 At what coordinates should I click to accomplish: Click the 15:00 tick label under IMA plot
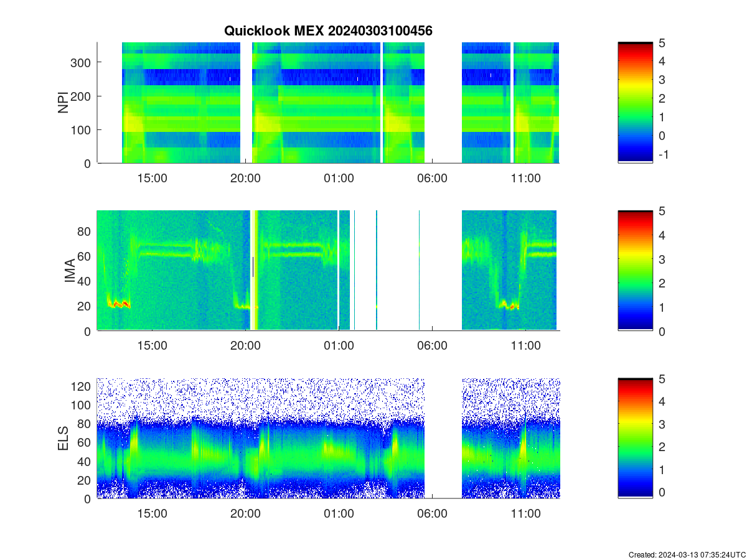coord(152,346)
